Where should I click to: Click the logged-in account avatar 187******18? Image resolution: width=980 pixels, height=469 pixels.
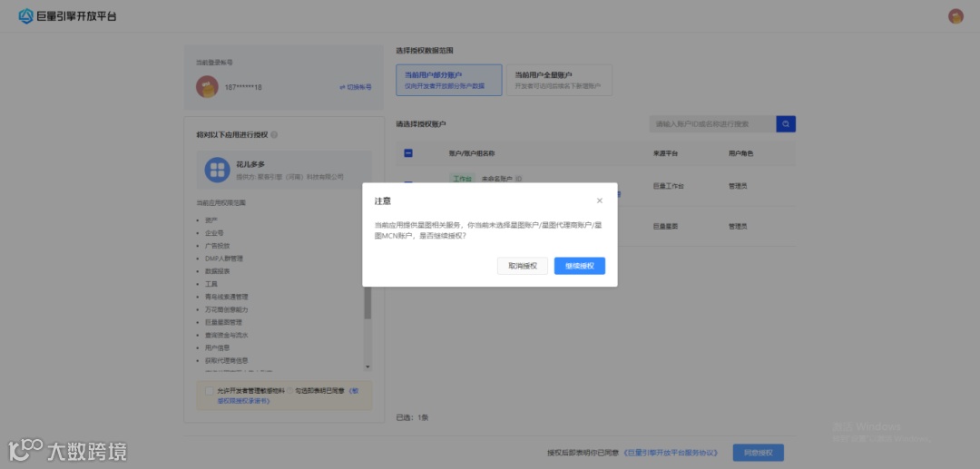pyautogui.click(x=207, y=87)
